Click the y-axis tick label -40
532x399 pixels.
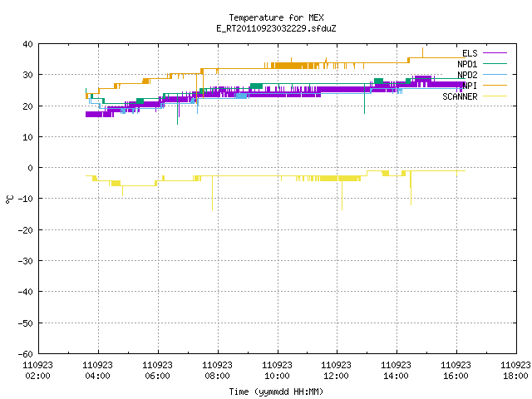coord(26,292)
